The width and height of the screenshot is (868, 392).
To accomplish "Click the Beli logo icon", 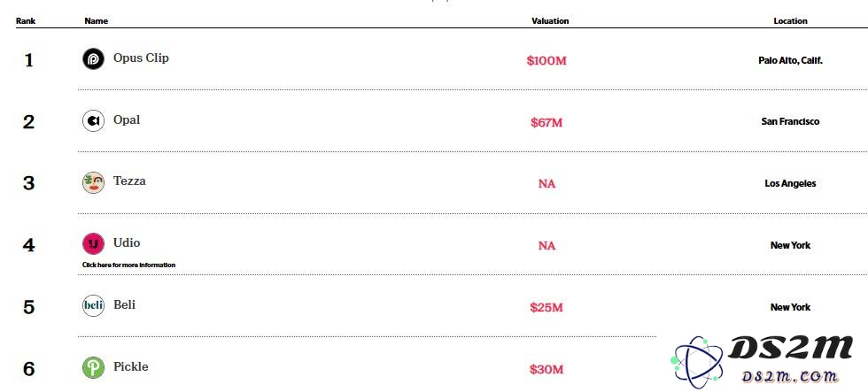I will [93, 306].
